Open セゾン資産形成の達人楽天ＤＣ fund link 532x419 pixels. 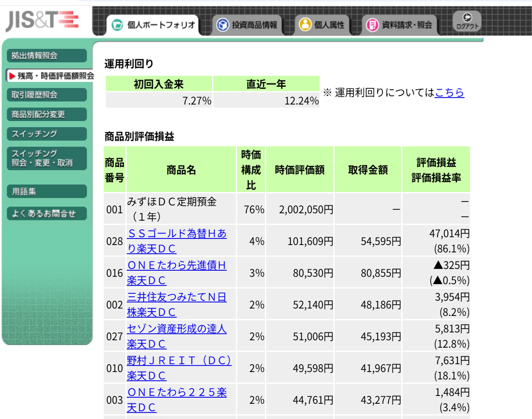pos(176,329)
